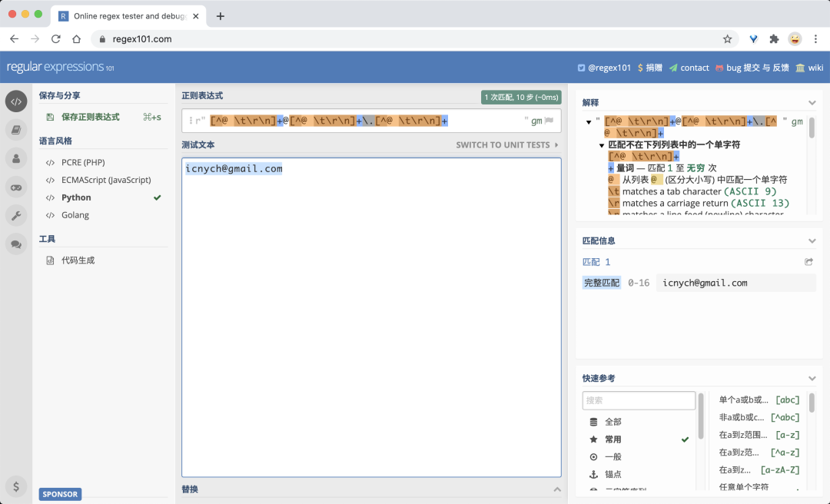Click the [a-z] reference entry
830x504 pixels.
click(x=759, y=435)
